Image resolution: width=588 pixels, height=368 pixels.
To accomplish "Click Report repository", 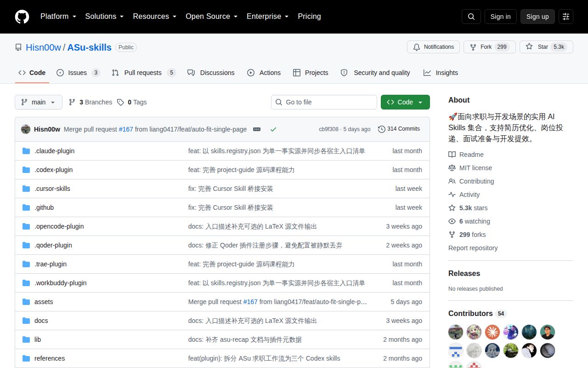I will pyautogui.click(x=473, y=248).
